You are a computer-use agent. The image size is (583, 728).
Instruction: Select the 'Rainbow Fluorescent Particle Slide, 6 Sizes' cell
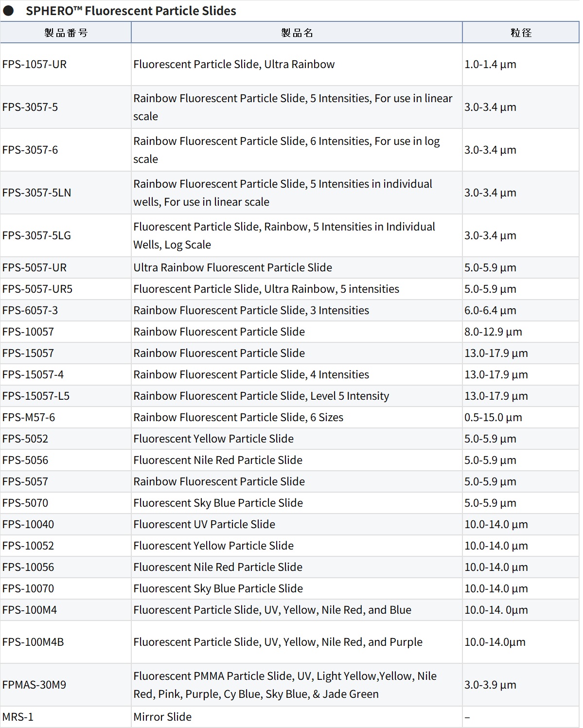[x=238, y=417]
